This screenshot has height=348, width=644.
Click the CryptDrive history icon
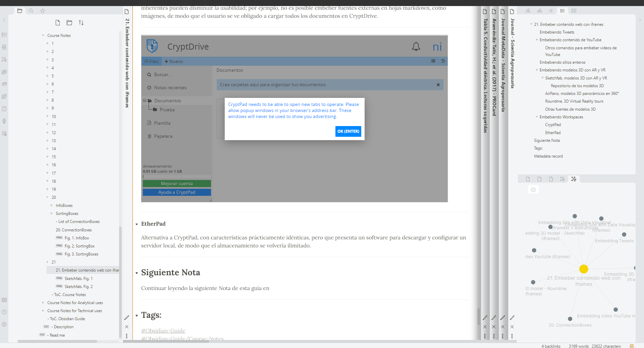click(x=443, y=61)
